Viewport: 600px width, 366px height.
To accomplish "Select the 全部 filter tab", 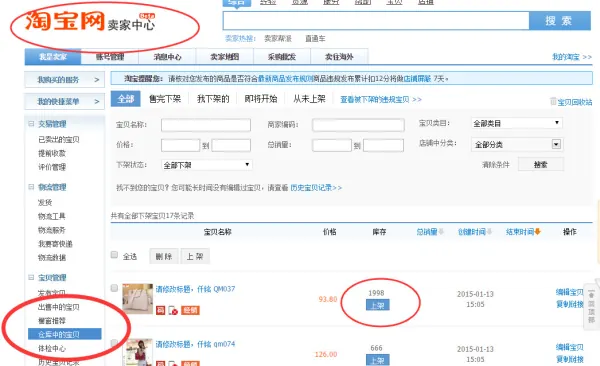I will click(x=126, y=99).
